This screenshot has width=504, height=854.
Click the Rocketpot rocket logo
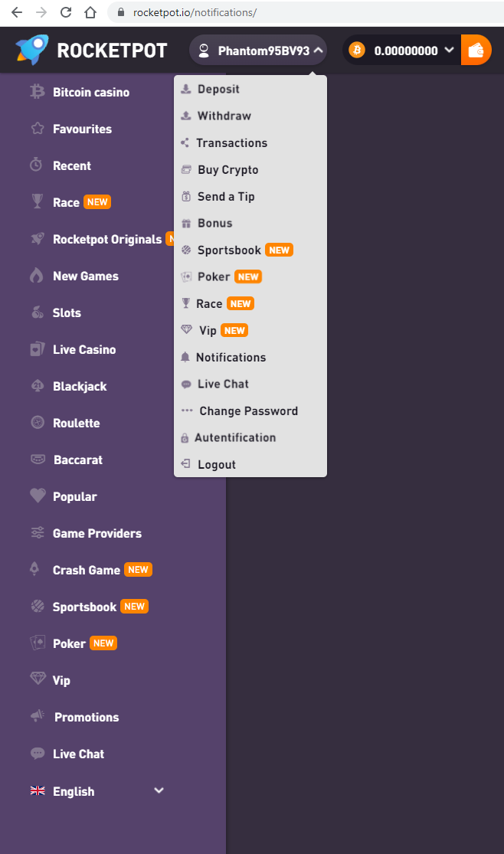[x=32, y=51]
